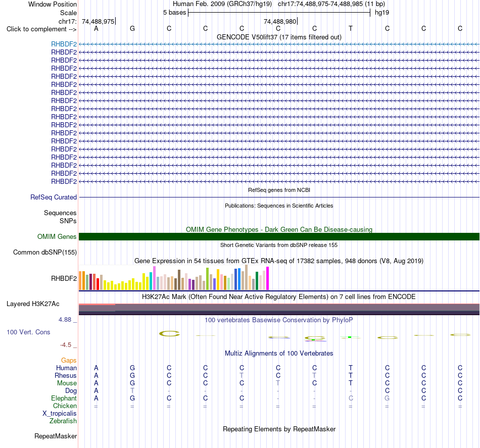Click base G in the reference sequence row
This screenshot has width=480, height=448.
coord(132,28)
